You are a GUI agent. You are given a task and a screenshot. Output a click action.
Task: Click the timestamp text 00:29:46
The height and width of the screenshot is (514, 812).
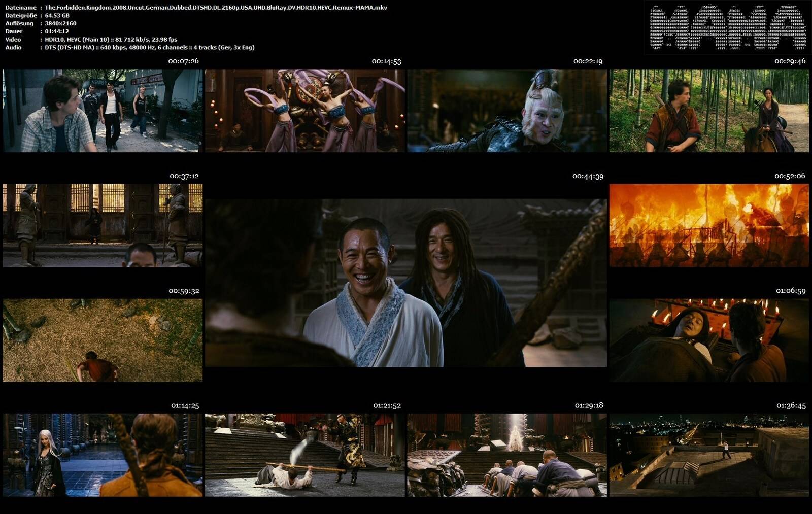(790, 61)
